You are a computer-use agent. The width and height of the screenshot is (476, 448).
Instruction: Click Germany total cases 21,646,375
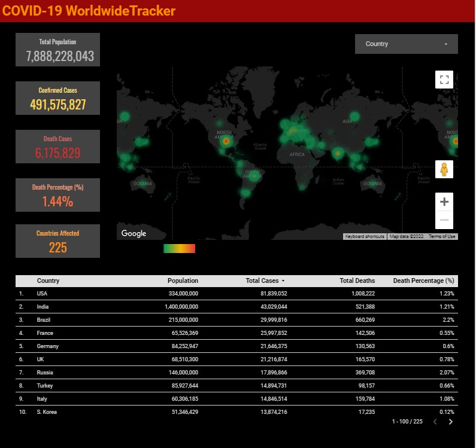274,346
